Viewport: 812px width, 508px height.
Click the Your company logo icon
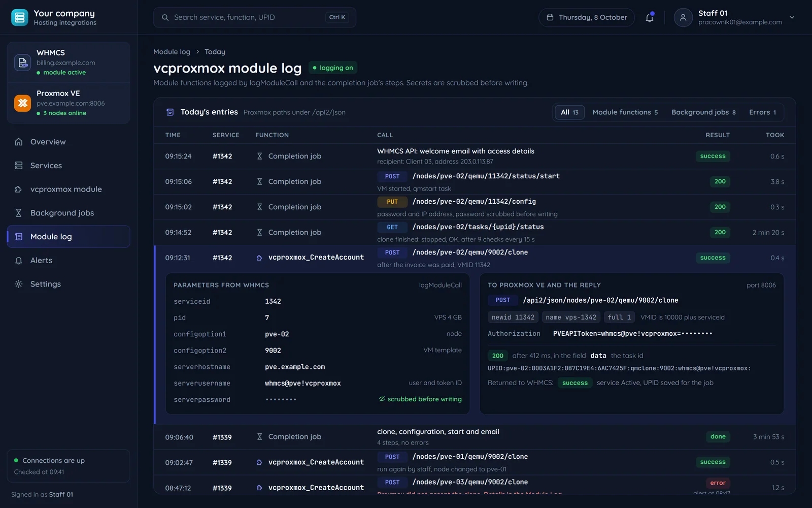tap(20, 17)
